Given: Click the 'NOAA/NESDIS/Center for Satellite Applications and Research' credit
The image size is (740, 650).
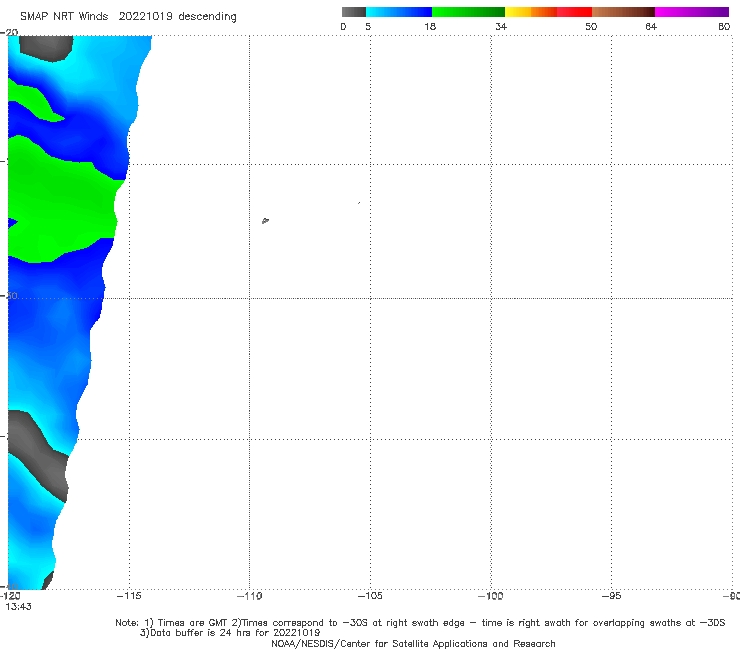Looking at the screenshot, I should click(413, 644).
